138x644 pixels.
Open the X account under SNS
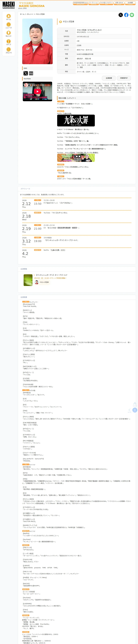pos(26,73)
